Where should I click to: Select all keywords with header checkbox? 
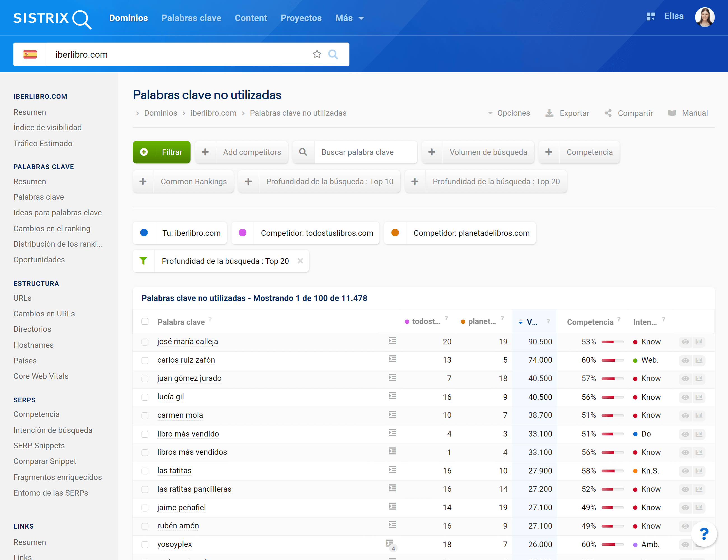click(x=145, y=321)
